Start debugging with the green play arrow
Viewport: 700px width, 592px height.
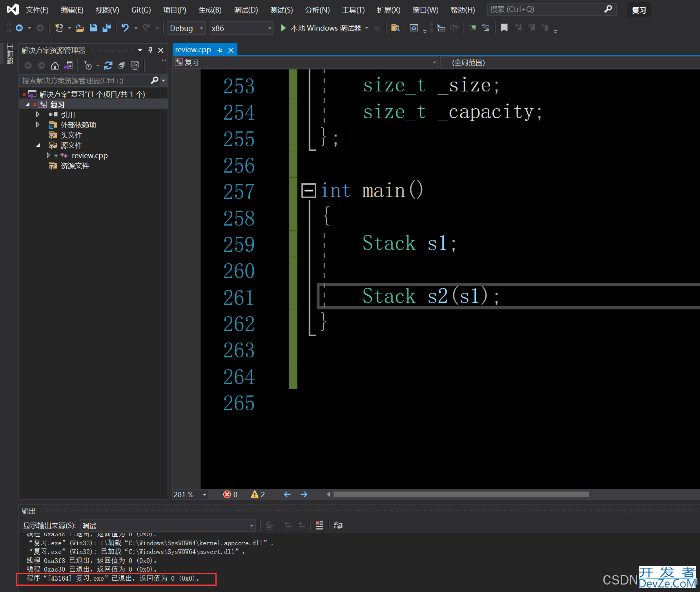point(283,28)
